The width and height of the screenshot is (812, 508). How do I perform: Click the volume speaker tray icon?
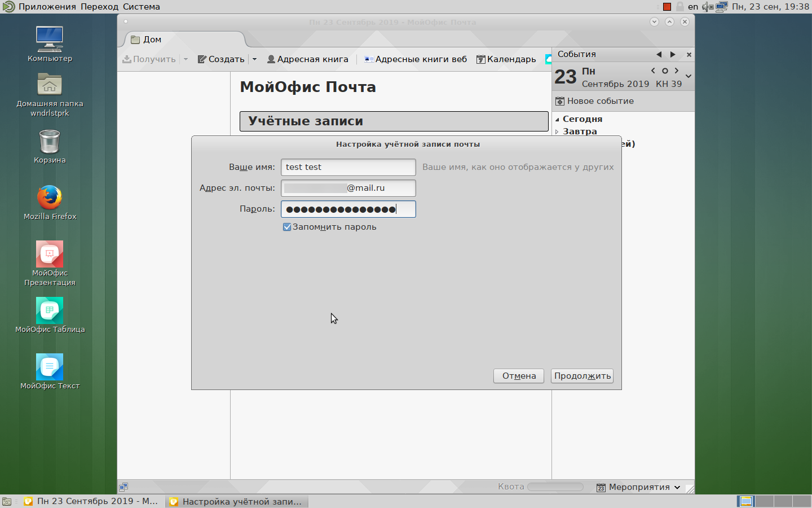(x=707, y=7)
